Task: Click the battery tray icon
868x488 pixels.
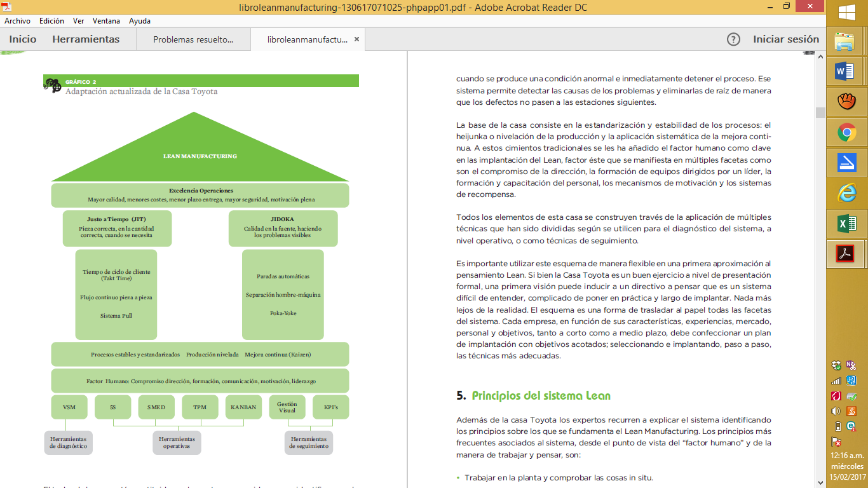Action: [x=837, y=426]
